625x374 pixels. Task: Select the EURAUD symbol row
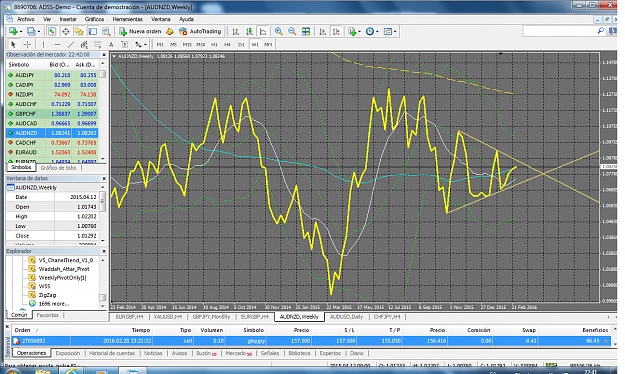click(x=52, y=152)
